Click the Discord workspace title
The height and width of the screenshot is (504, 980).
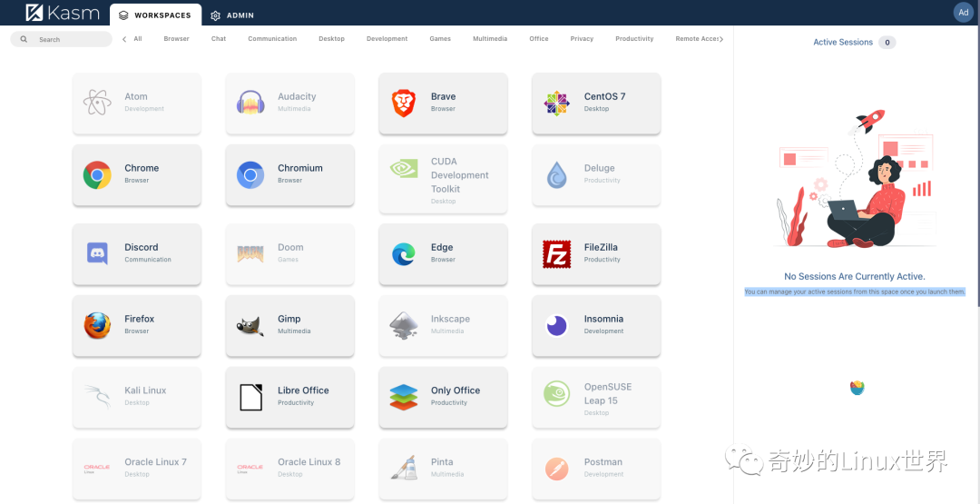(142, 247)
